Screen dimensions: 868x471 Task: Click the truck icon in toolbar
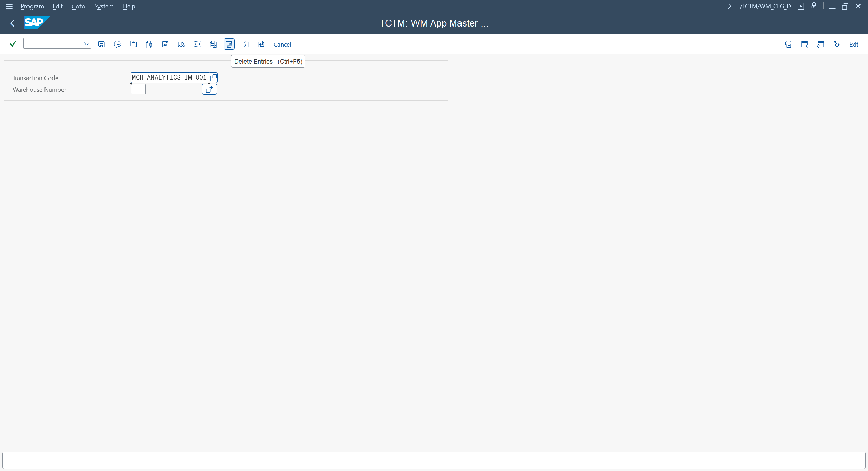[181, 44]
